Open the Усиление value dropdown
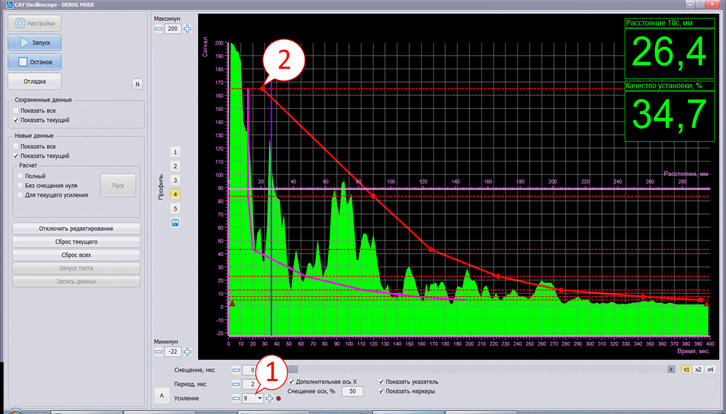Screen dimensions: 726x414 (x=260, y=398)
